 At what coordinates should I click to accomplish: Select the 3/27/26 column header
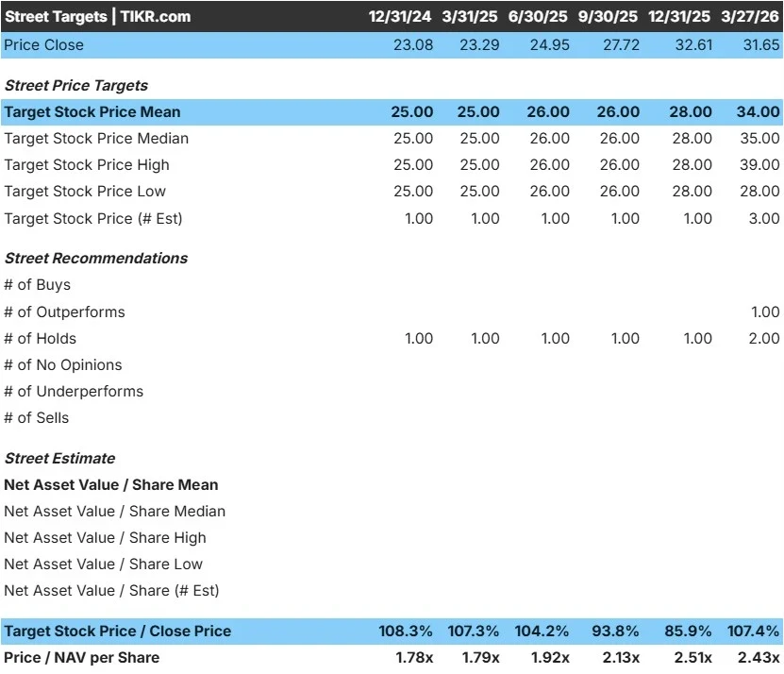tap(750, 16)
